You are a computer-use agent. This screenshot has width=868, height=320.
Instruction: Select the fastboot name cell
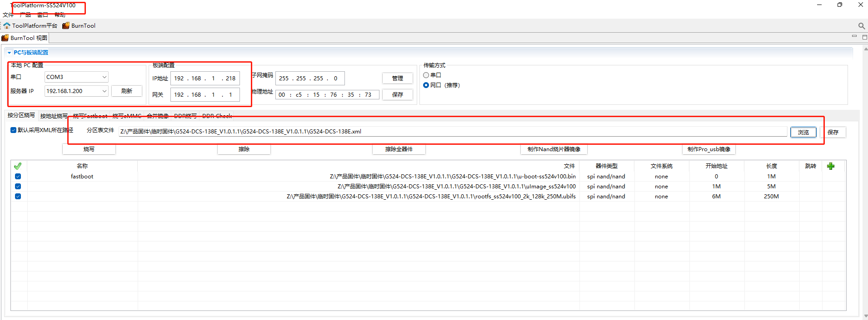pyautogui.click(x=82, y=177)
